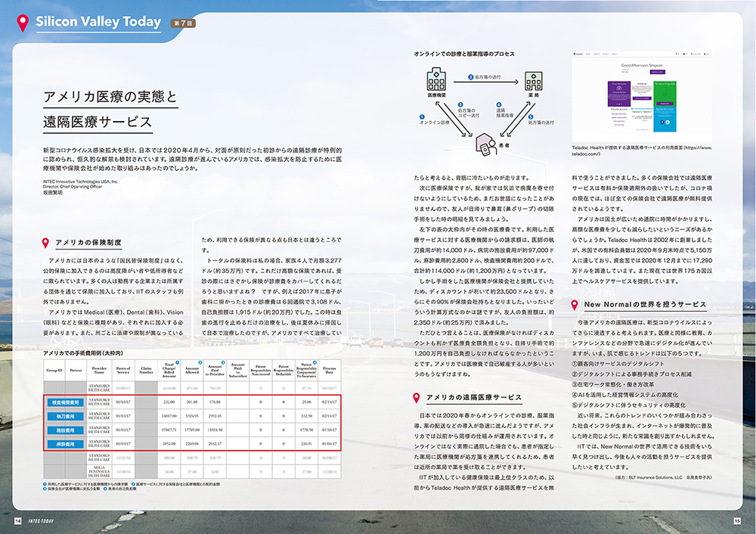Select the 薬局 pharmacy building icon

tap(533, 81)
